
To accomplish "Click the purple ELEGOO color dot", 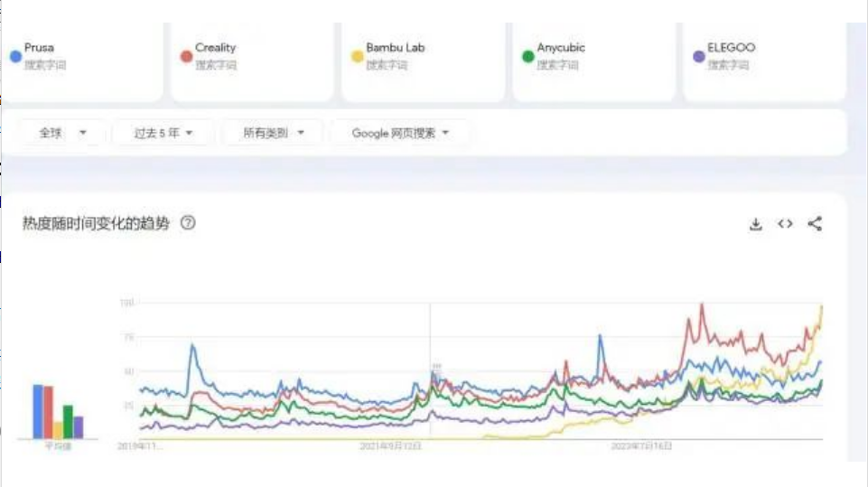I will (699, 56).
